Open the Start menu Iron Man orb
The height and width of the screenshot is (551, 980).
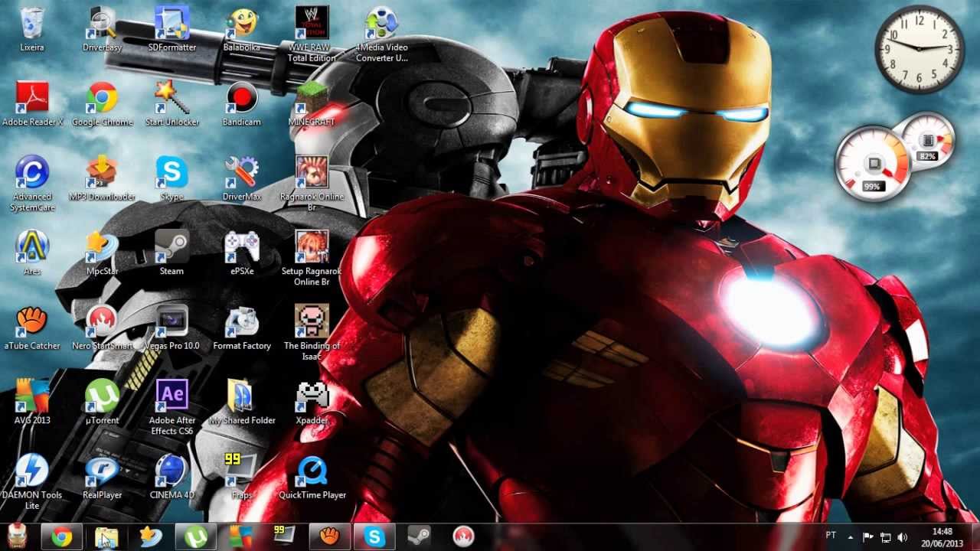17,536
